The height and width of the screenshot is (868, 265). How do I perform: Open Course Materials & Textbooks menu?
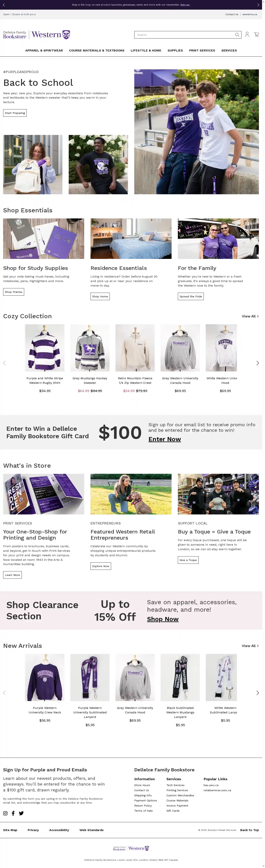click(x=97, y=50)
